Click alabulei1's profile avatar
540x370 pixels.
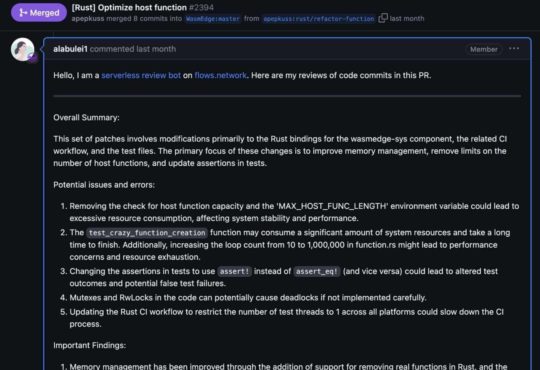tap(23, 49)
